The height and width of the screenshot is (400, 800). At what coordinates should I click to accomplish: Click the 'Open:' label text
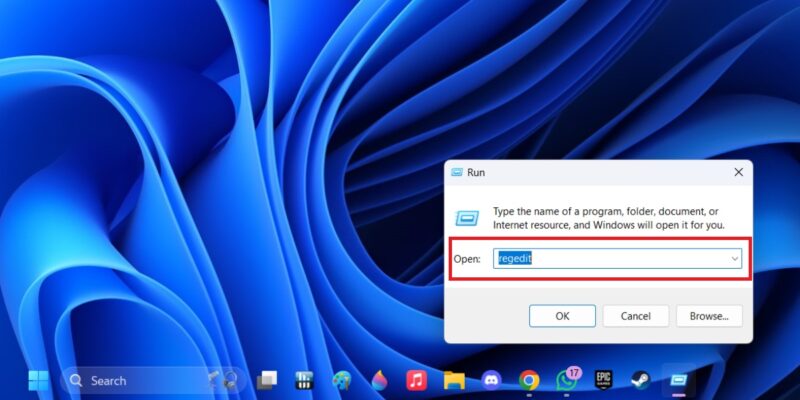[x=467, y=259]
